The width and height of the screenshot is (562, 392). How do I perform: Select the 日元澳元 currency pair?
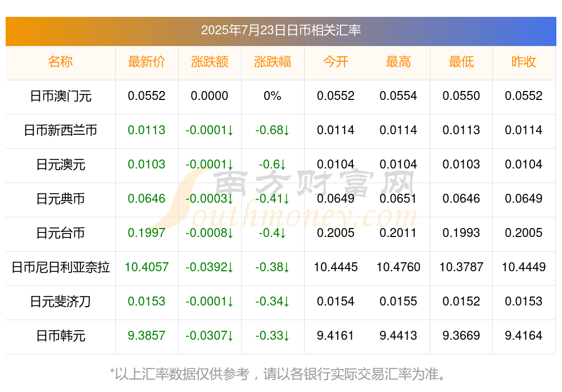pyautogui.click(x=61, y=165)
